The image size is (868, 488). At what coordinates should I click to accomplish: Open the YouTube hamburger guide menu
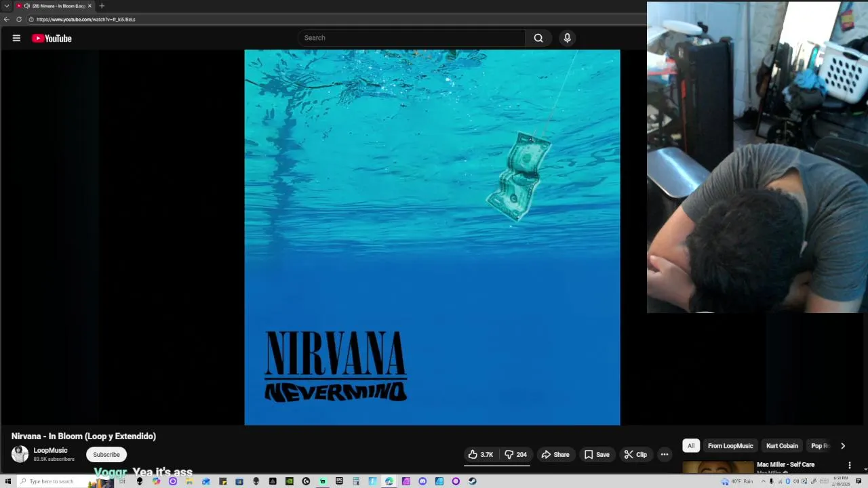click(x=16, y=38)
